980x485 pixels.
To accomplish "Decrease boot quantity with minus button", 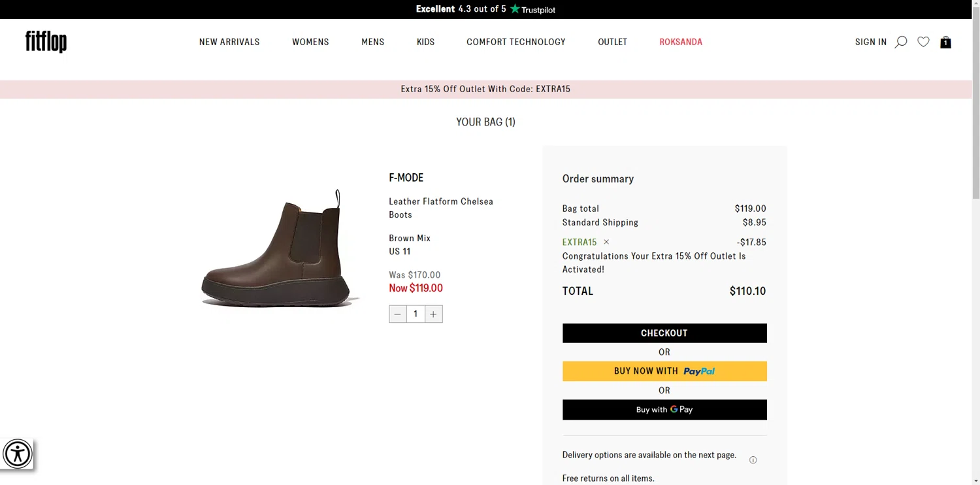I will (397, 314).
